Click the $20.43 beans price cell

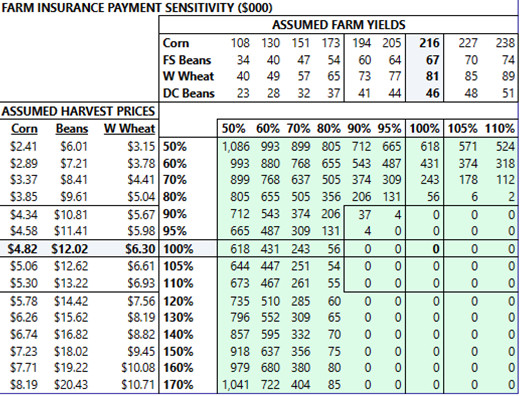click(x=71, y=385)
